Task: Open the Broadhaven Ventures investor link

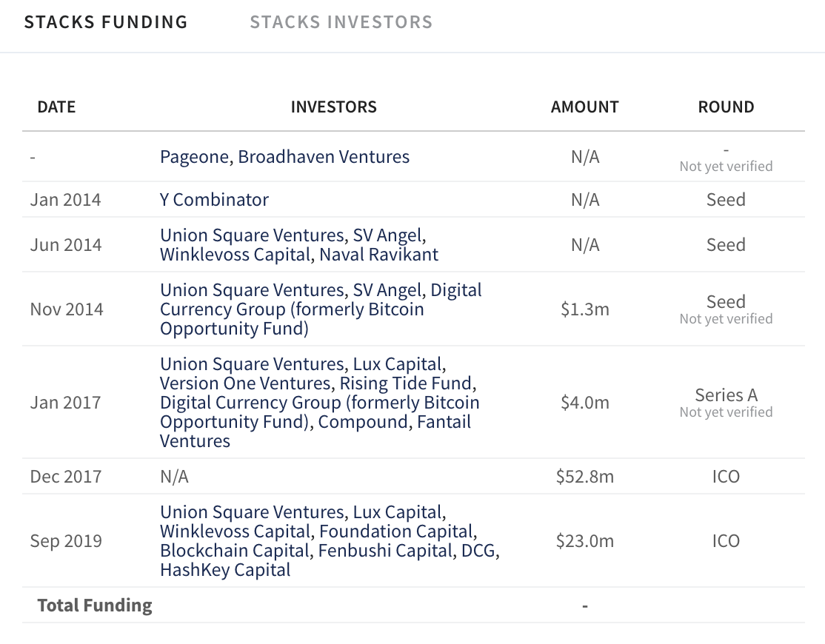Action: point(324,157)
